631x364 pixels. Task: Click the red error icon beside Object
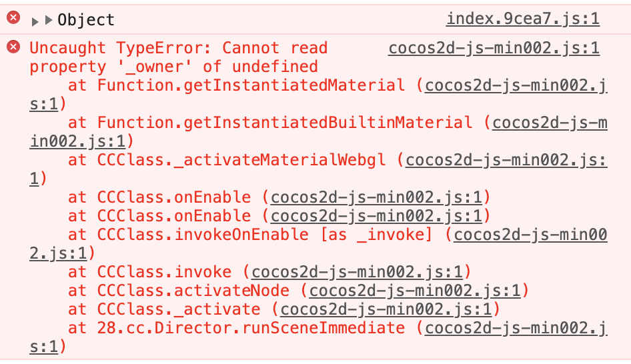(x=13, y=18)
